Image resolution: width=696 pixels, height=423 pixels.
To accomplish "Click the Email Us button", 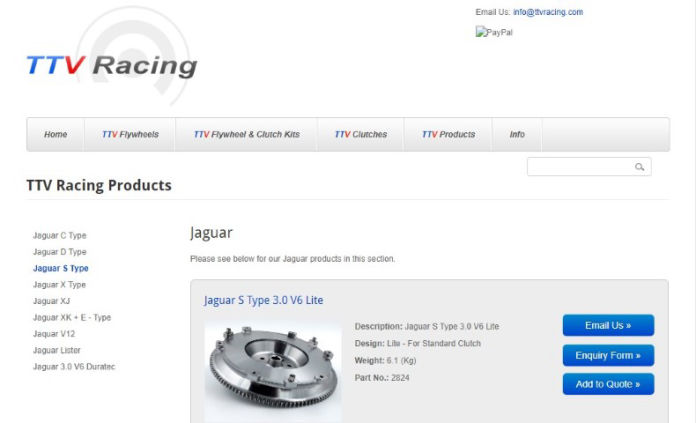I will pos(608,325).
